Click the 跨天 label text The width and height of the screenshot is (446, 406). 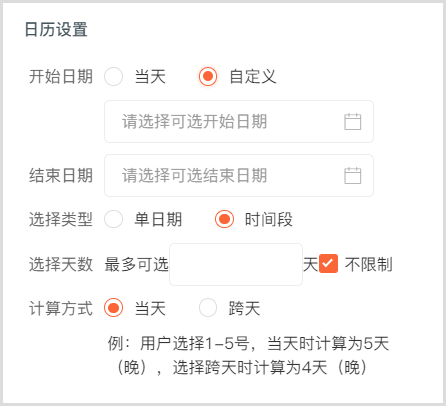click(244, 308)
